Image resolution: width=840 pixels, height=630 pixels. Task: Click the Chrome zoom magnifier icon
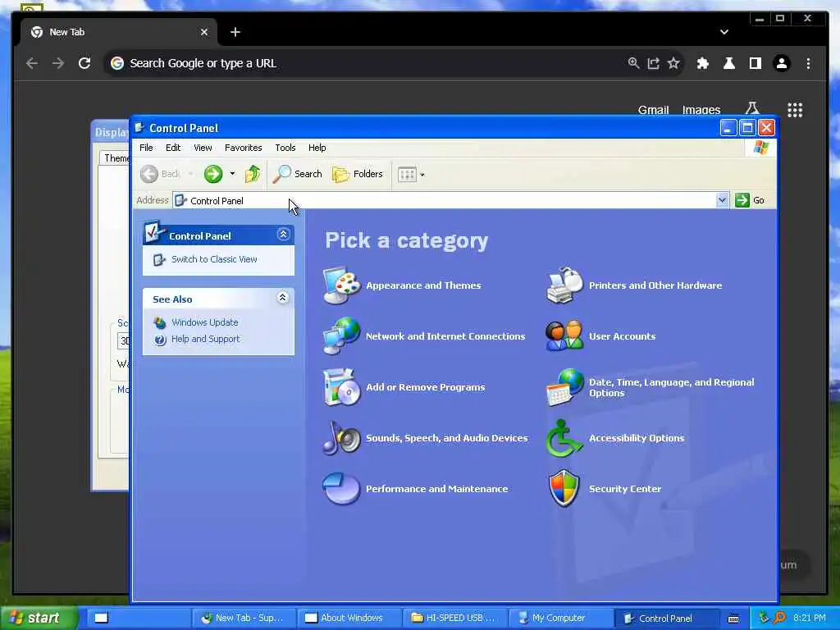(633, 63)
